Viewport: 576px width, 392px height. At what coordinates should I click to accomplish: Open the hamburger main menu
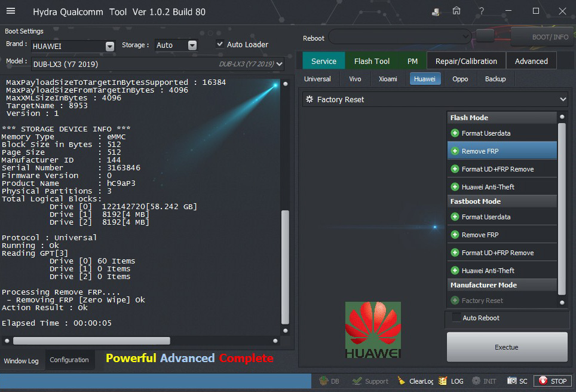point(11,11)
